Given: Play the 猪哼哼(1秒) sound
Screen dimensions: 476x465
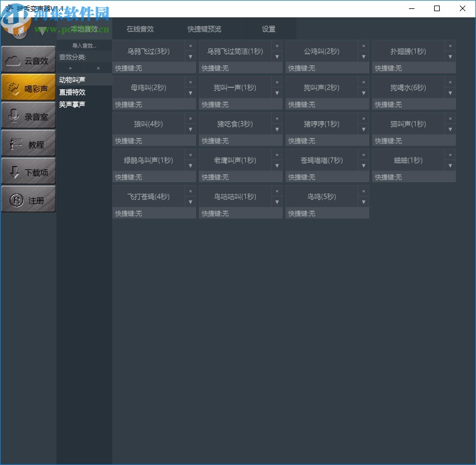Looking at the screenshot, I should coord(322,124).
